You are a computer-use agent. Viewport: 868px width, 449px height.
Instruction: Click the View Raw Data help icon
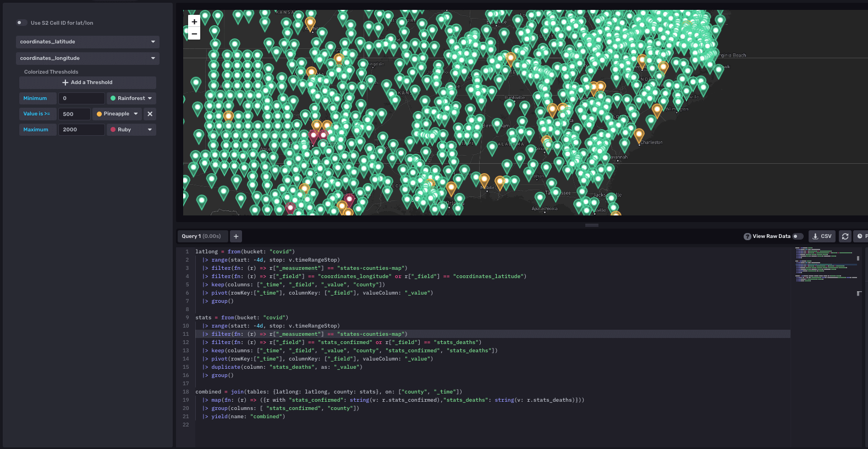[747, 236]
